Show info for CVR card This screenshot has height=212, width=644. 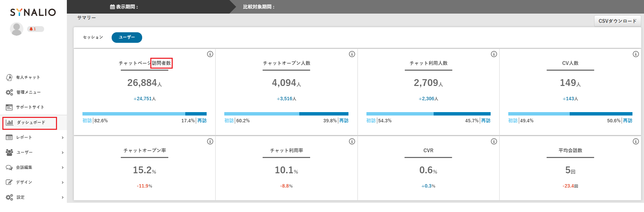494,141
